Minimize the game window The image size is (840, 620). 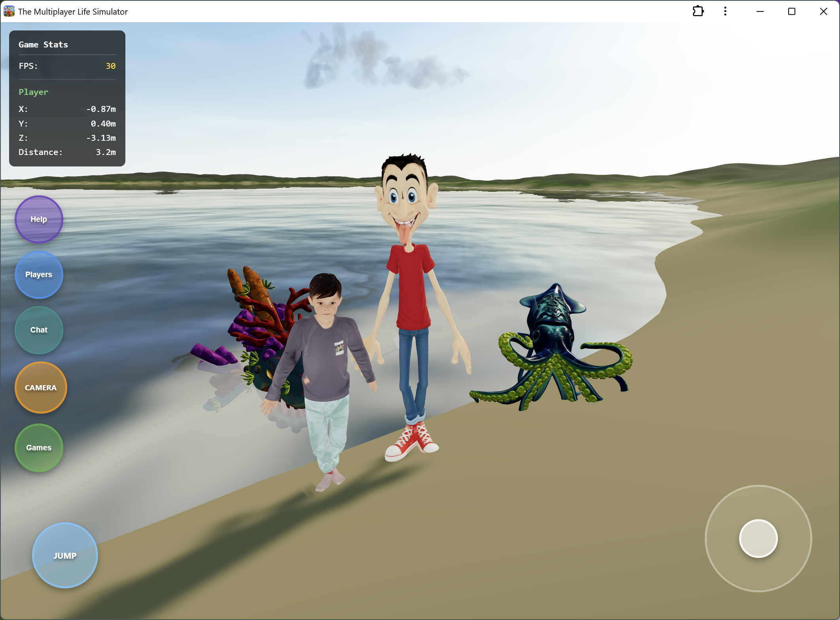760,11
